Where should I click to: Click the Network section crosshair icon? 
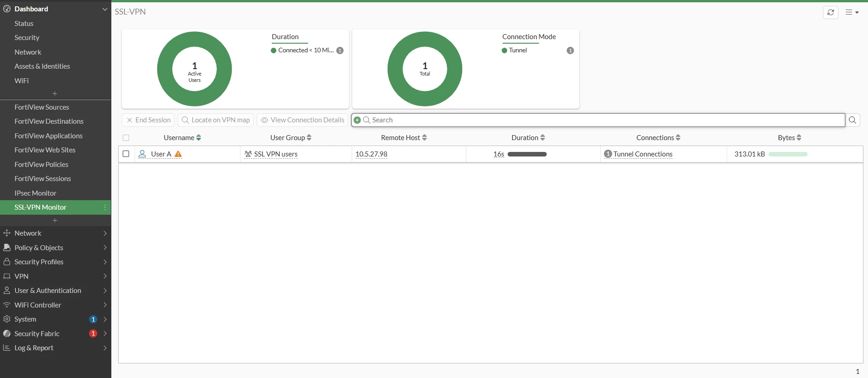click(x=7, y=233)
